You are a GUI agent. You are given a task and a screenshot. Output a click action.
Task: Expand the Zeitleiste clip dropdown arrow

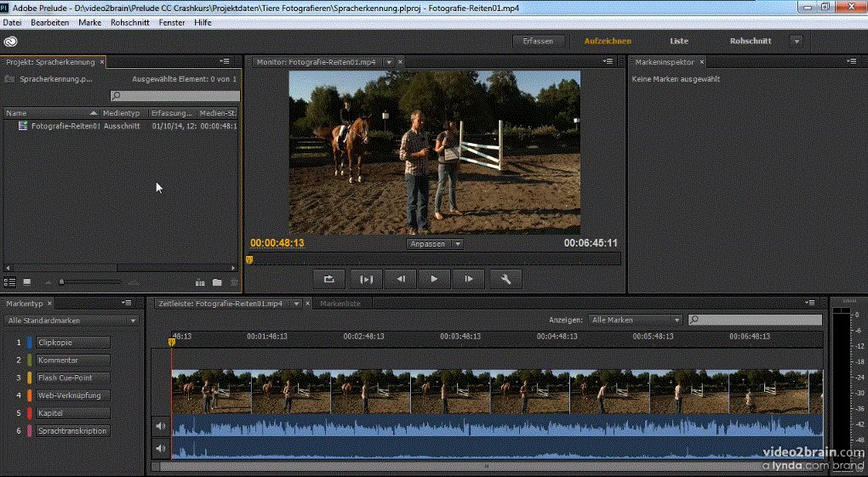(297, 304)
